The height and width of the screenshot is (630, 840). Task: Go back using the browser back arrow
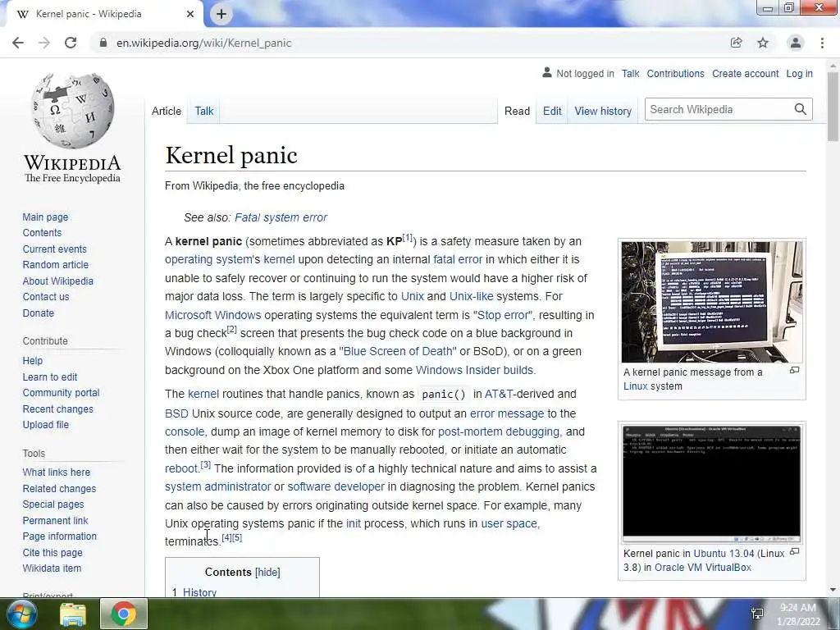pos(18,43)
